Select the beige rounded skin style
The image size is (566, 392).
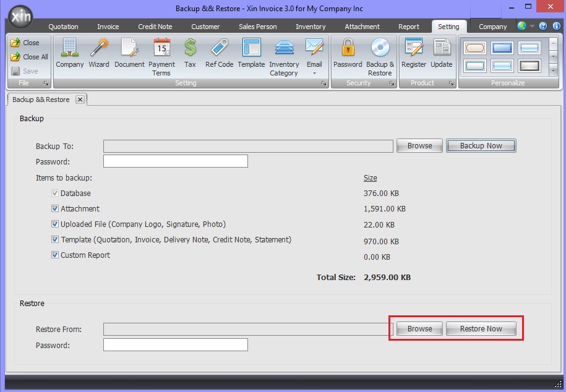(x=474, y=48)
